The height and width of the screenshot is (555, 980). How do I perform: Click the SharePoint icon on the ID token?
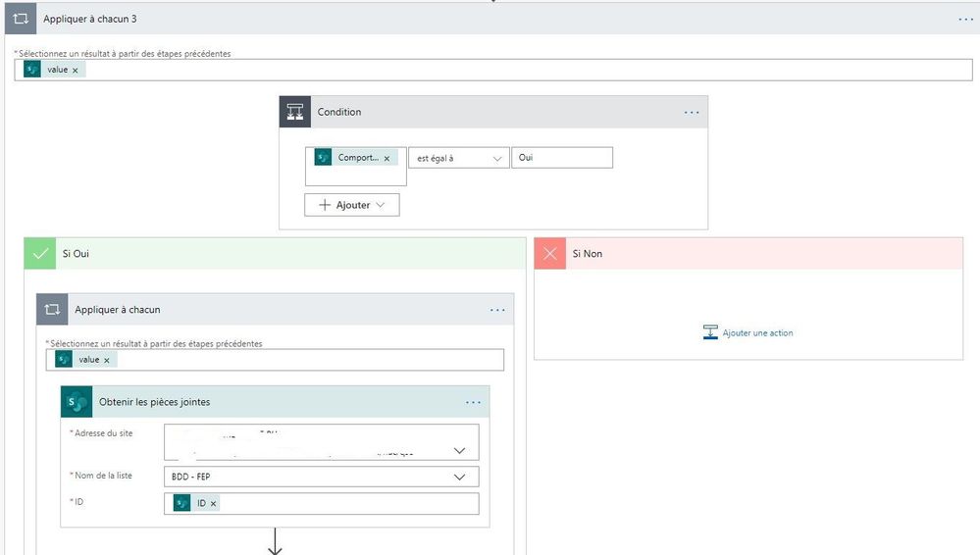181,503
